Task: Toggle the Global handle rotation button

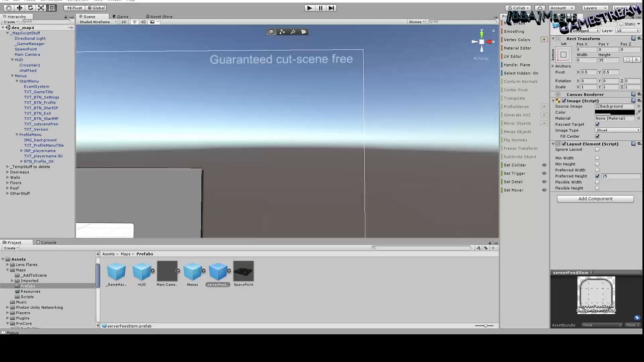Action: point(96,8)
